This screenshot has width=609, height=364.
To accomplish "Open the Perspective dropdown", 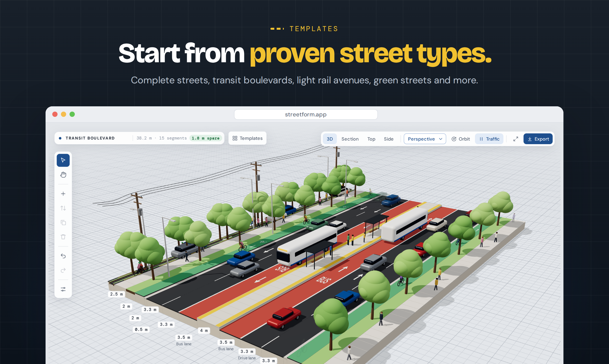I will (425, 139).
